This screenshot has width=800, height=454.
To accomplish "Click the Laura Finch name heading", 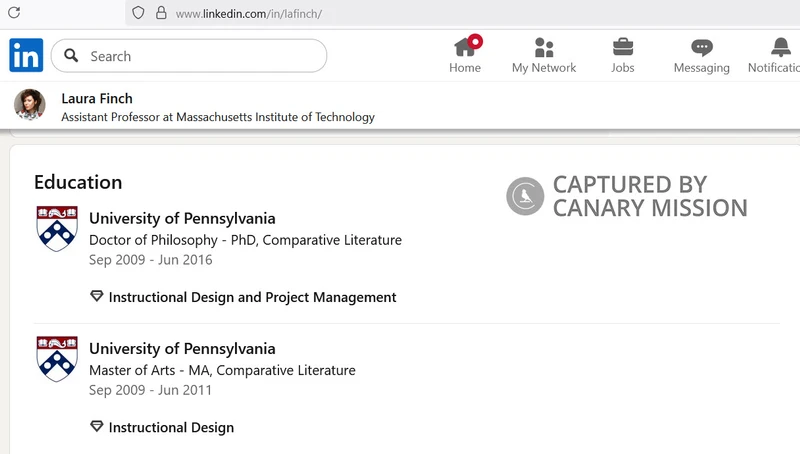I will pos(97,98).
